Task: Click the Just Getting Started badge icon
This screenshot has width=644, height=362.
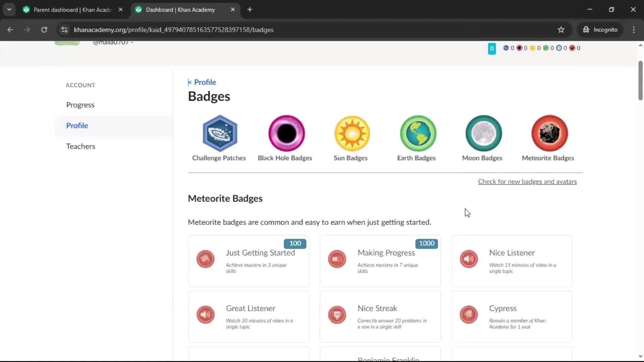Action: click(205, 259)
